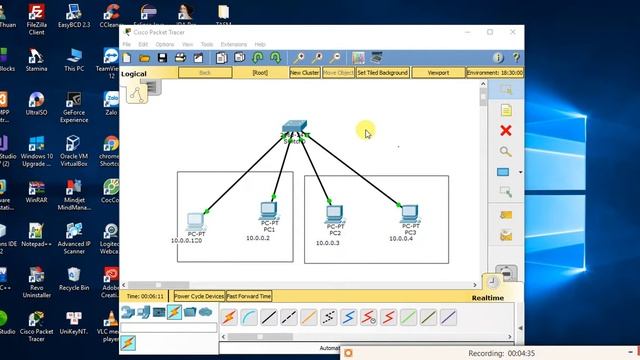Click the Environment time button
Image resolution: width=640 pixels, height=360 pixels.
pos(495,73)
